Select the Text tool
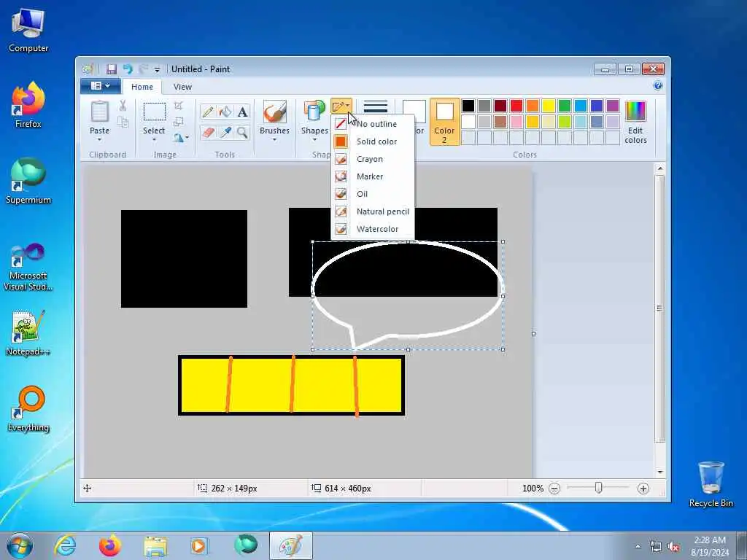The height and width of the screenshot is (560, 747). click(242, 112)
